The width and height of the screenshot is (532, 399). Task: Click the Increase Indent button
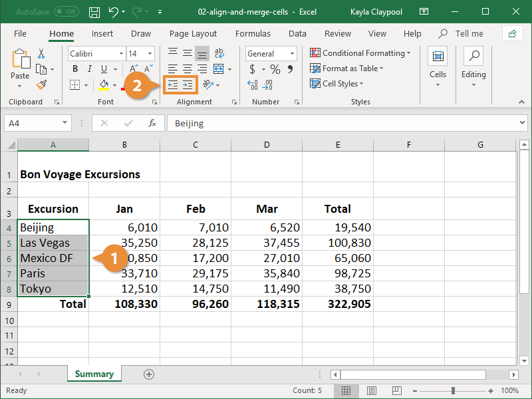(188, 84)
